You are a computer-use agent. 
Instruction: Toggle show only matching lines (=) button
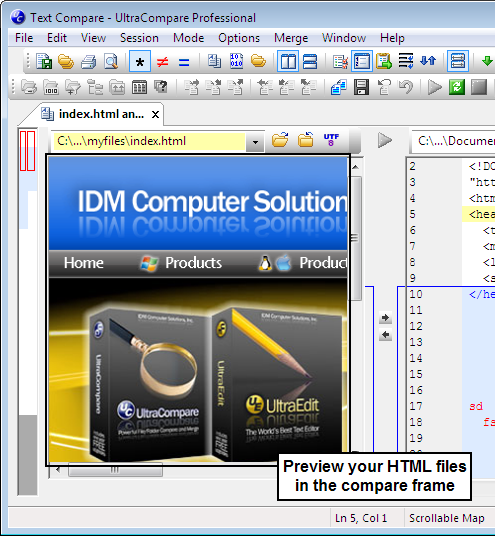click(x=184, y=62)
